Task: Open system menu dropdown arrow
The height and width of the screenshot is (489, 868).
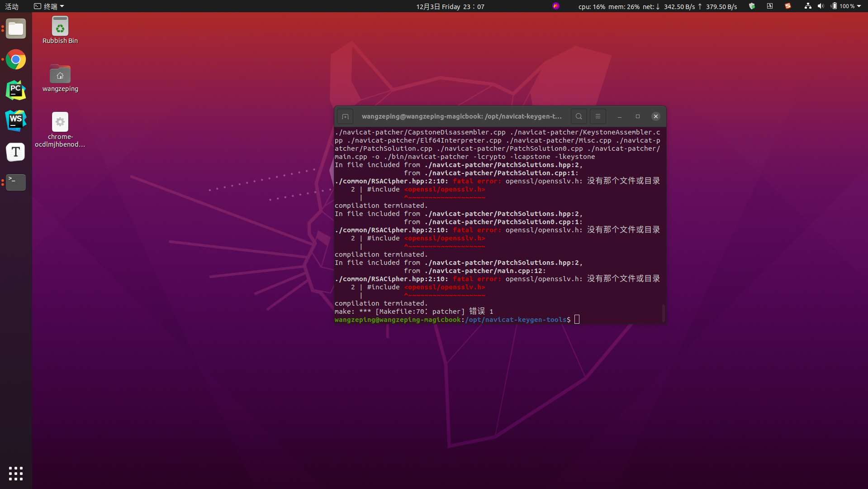Action: click(x=859, y=6)
